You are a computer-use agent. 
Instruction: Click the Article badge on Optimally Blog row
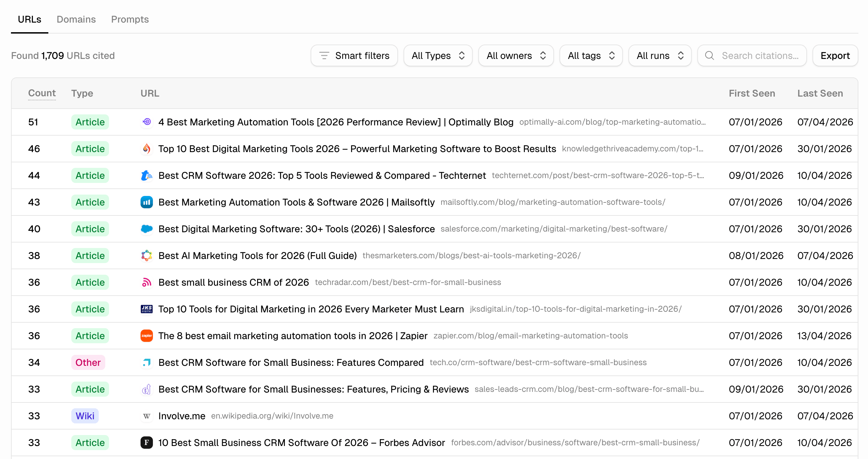(90, 122)
